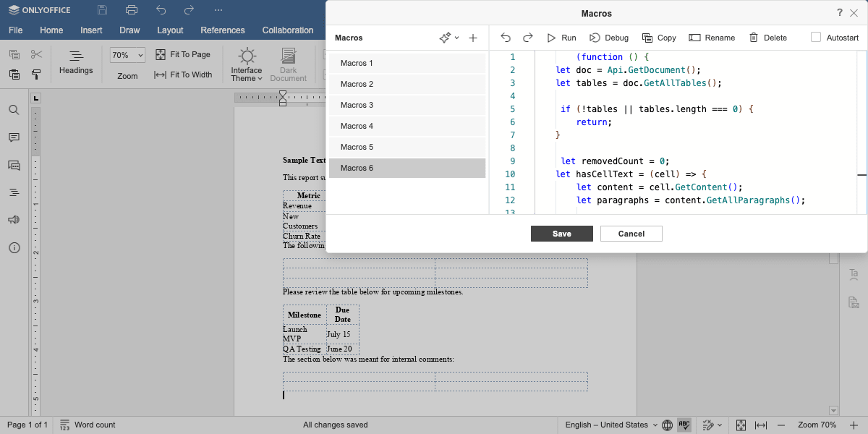Toggle Fit To Page view option
The height and width of the screenshot is (434, 868).
(x=184, y=54)
